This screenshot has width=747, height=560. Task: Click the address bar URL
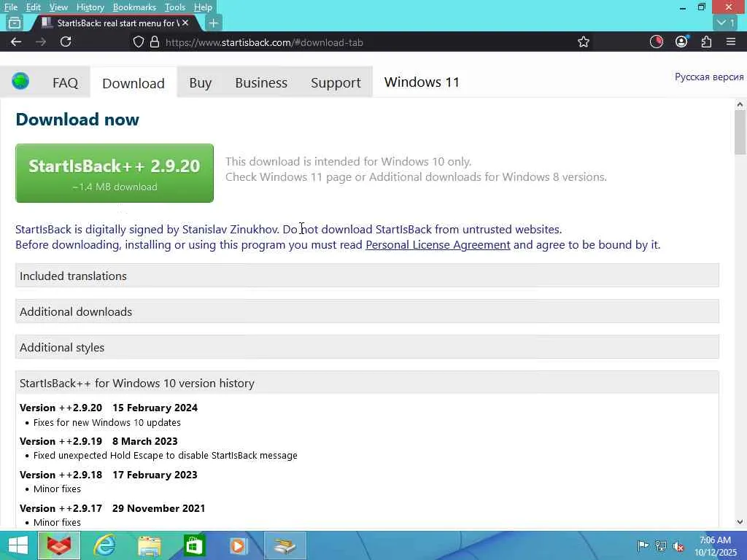(x=264, y=42)
